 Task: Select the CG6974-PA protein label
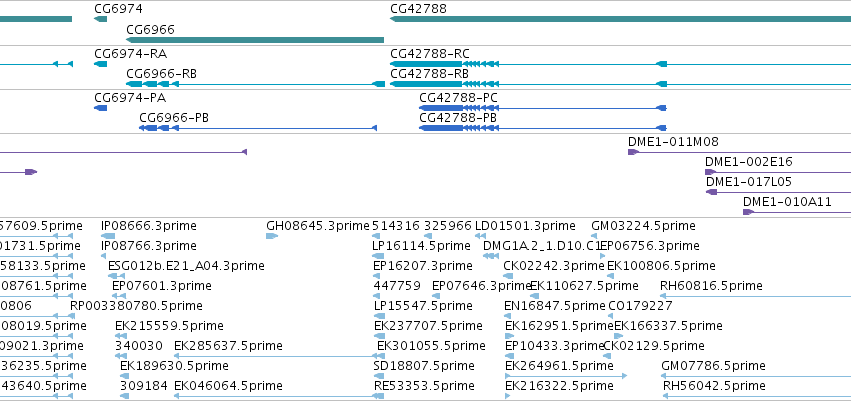(x=130, y=98)
